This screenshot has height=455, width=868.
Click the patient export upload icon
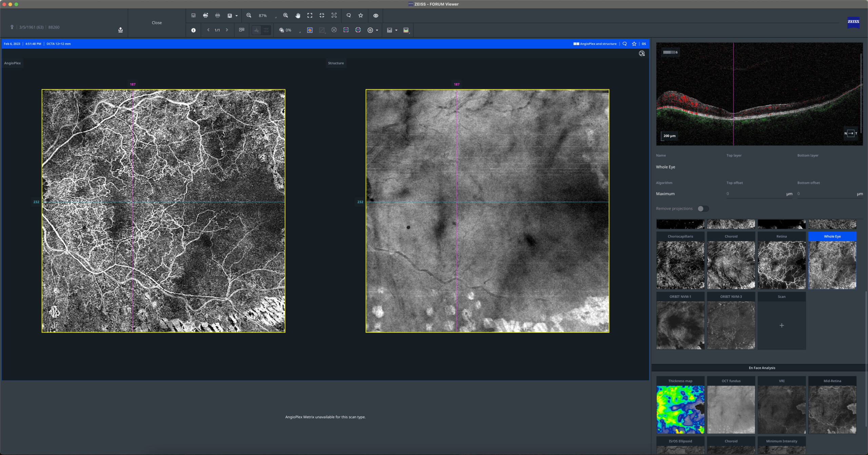(x=120, y=30)
